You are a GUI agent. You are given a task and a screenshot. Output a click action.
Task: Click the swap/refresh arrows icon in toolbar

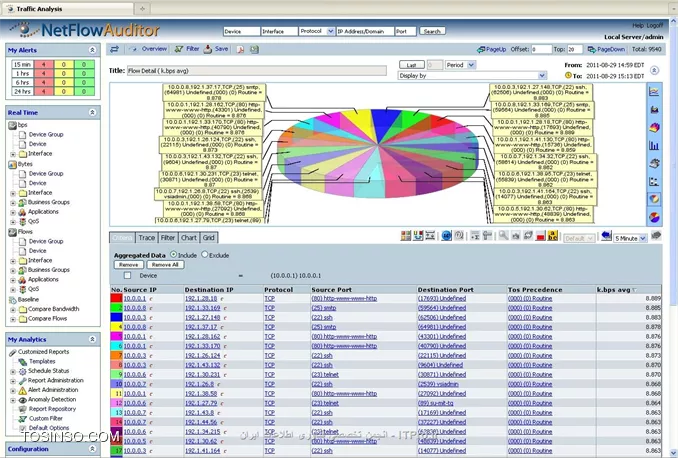(x=114, y=49)
